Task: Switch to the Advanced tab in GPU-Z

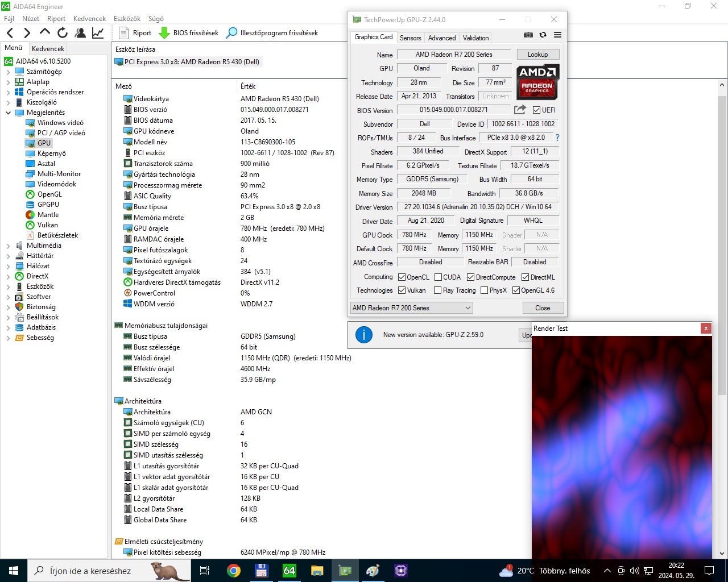Action: [442, 38]
